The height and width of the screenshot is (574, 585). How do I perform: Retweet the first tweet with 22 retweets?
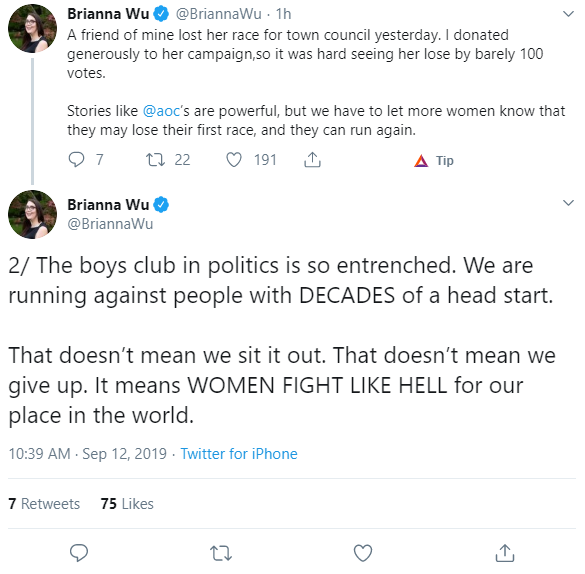pyautogui.click(x=155, y=160)
